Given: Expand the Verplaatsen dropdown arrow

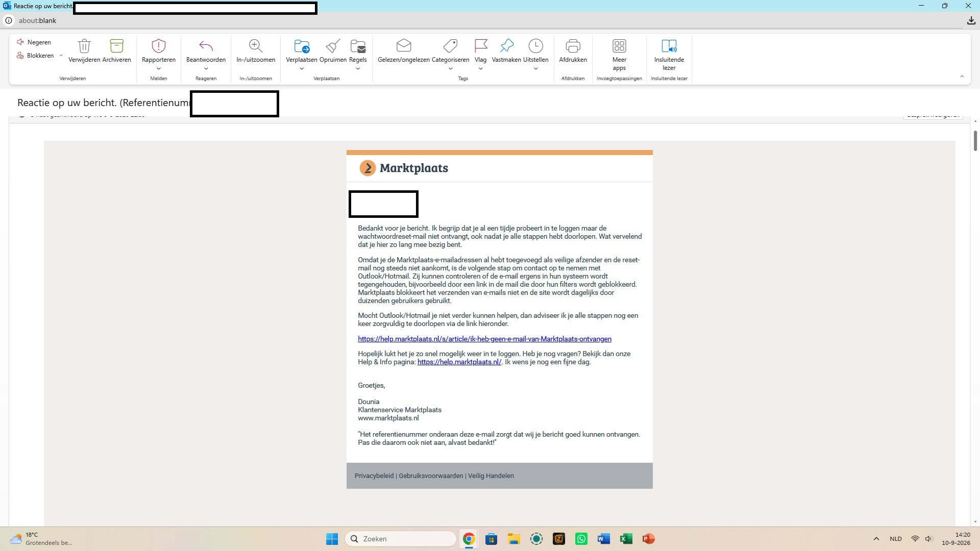Looking at the screenshot, I should click(x=302, y=69).
